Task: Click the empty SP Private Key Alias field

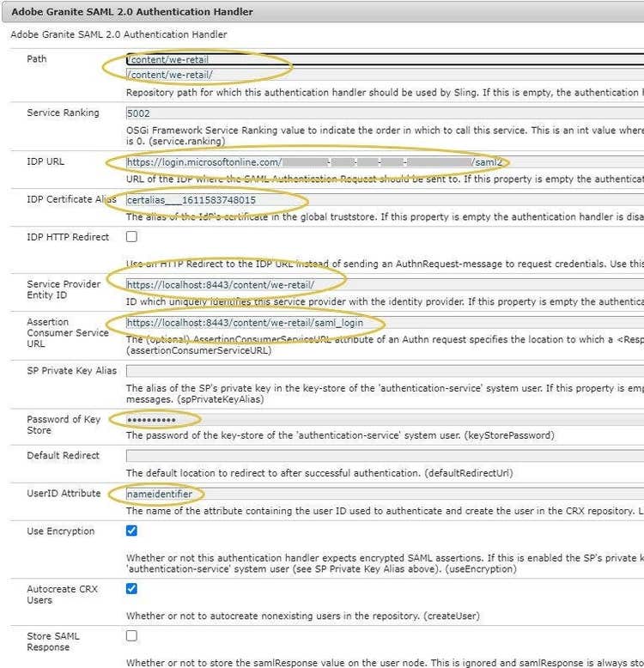Action: click(x=378, y=370)
